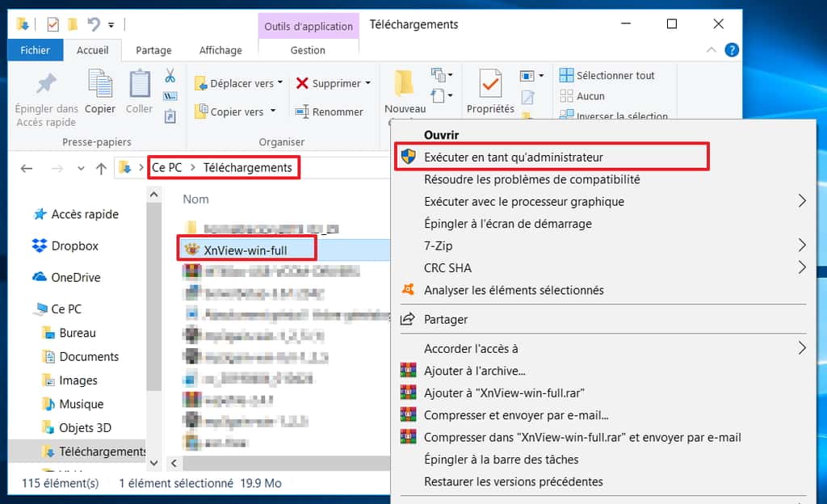The width and height of the screenshot is (827, 504).
Task: Choose Exécuter en tant qu'administrateur
Action: [x=552, y=157]
